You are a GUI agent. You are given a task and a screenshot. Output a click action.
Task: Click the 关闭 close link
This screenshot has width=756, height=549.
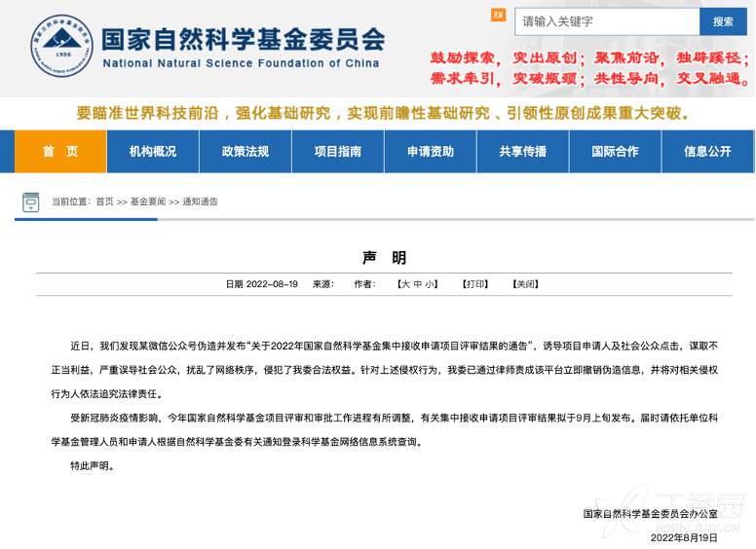click(x=525, y=284)
